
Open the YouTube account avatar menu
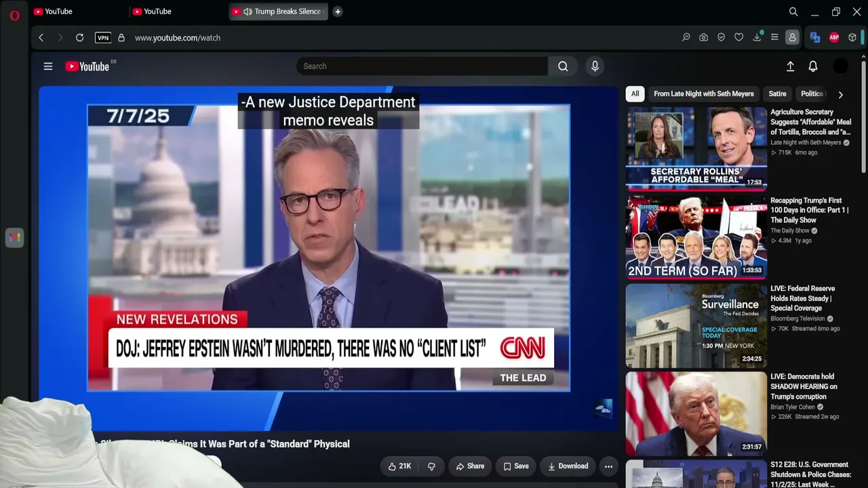(x=840, y=66)
